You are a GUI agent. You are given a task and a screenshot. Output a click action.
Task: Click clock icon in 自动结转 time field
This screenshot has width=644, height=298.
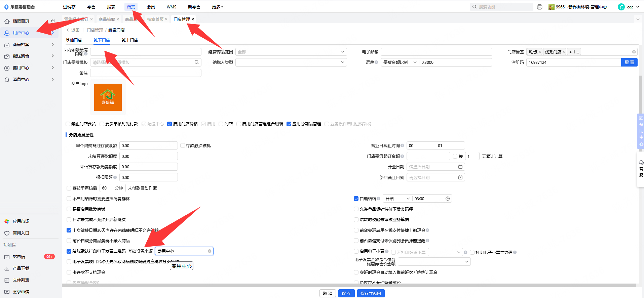(448, 199)
